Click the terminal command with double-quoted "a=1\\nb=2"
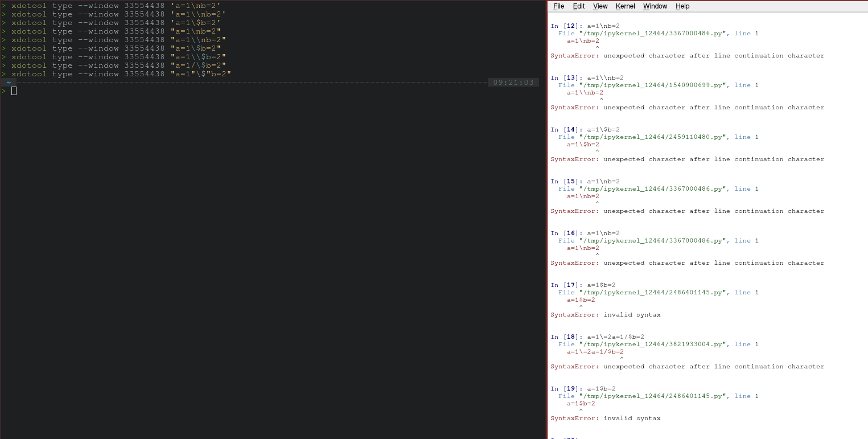The image size is (868, 439). click(x=118, y=40)
